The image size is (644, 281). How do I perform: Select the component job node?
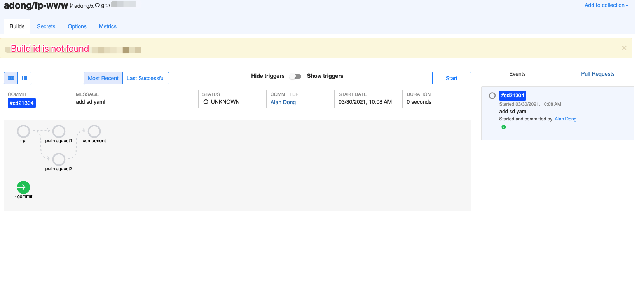(x=94, y=131)
